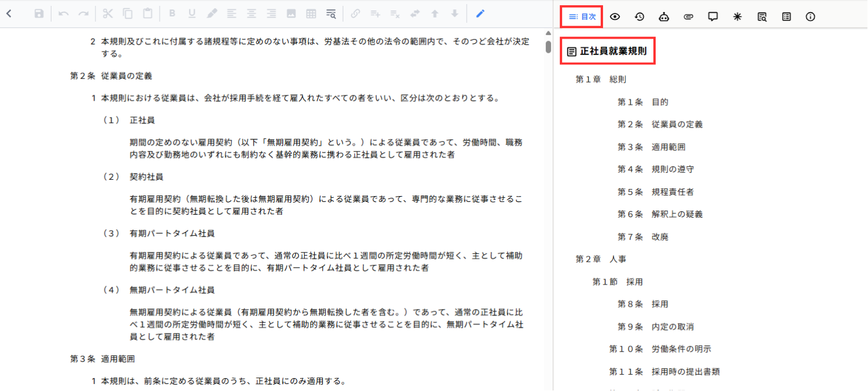This screenshot has height=391, width=868.
Task: Toggle bold formatting in toolbar
Action: 172,13
